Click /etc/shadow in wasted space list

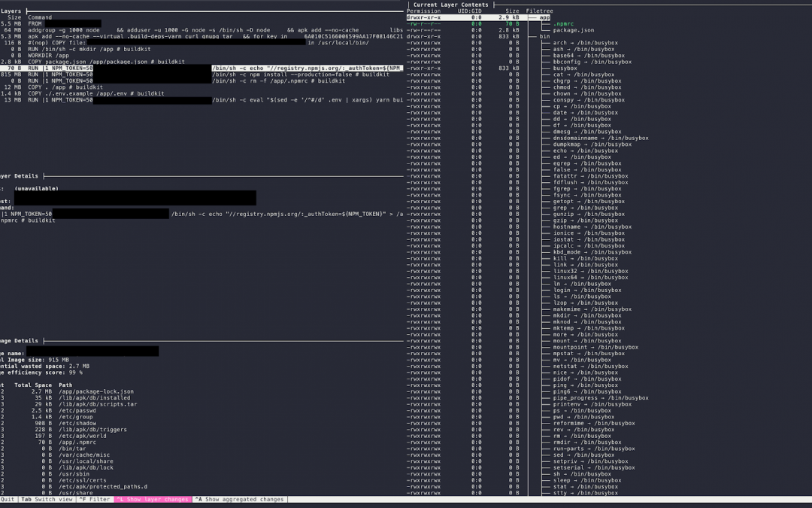[x=77, y=423]
